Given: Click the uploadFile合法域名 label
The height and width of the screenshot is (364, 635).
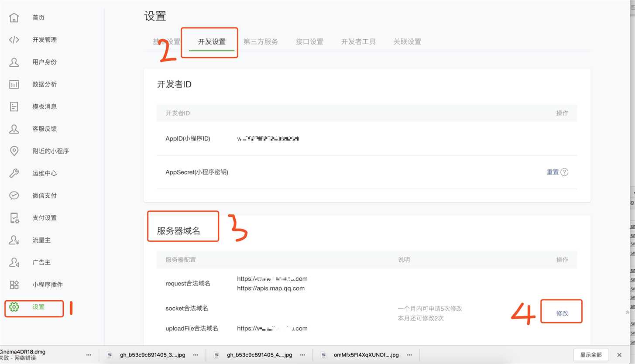Looking at the screenshot, I should 192,328.
